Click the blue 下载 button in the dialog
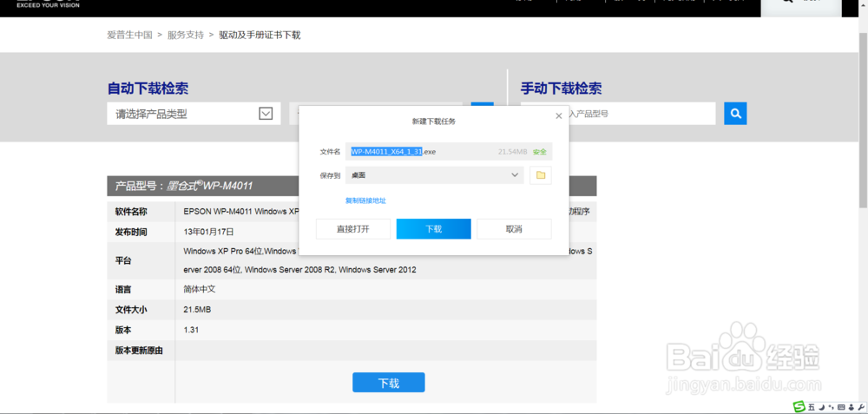 coord(433,229)
